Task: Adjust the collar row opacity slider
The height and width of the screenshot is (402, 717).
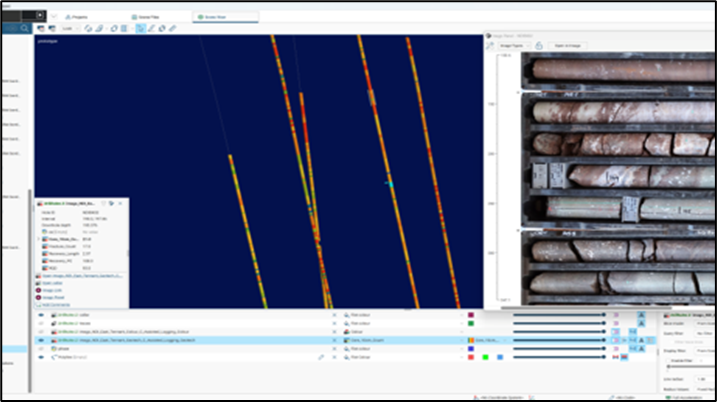Action: pos(559,315)
